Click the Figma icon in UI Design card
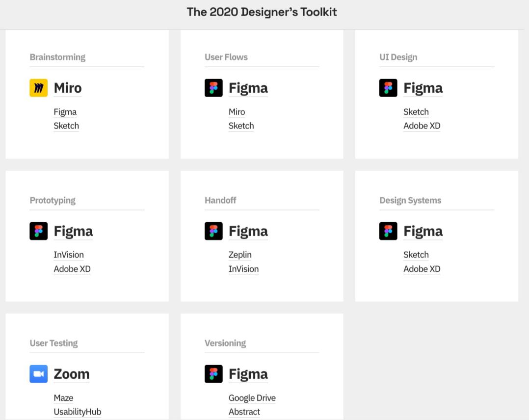The height and width of the screenshot is (420, 529). click(388, 88)
